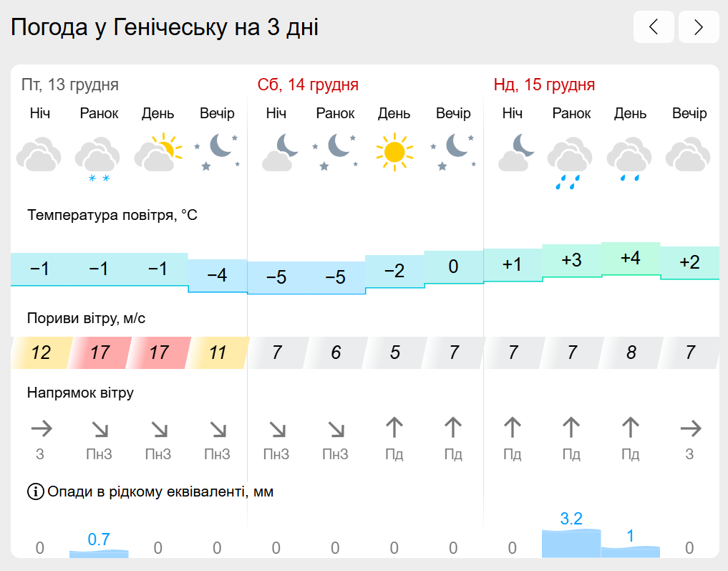Image resolution: width=728 pixels, height=571 pixels.
Task: Click Friday daytime partly sunny icon
Action: (158, 152)
